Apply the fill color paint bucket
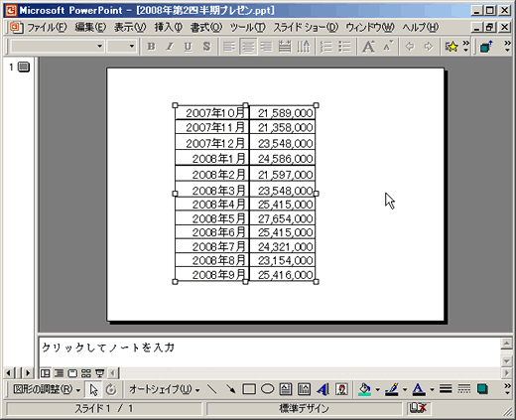Viewport: 516px width, 420px height. point(365,389)
